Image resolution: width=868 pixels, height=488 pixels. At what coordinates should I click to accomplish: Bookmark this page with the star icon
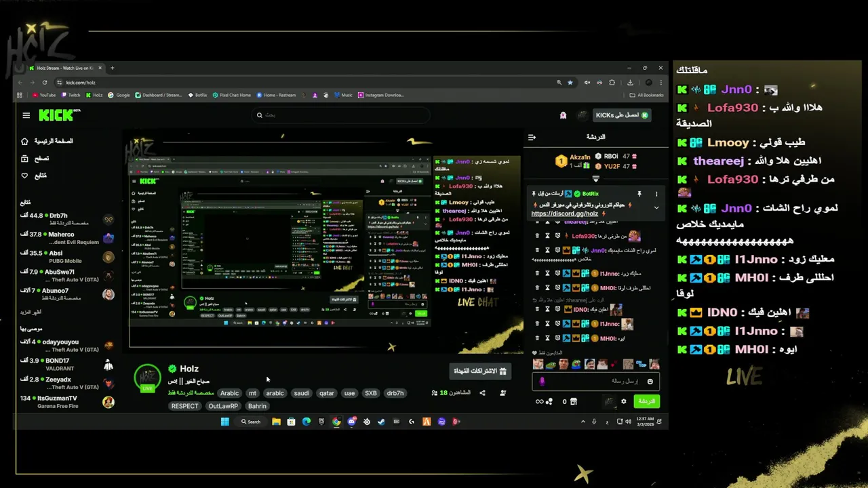click(570, 82)
